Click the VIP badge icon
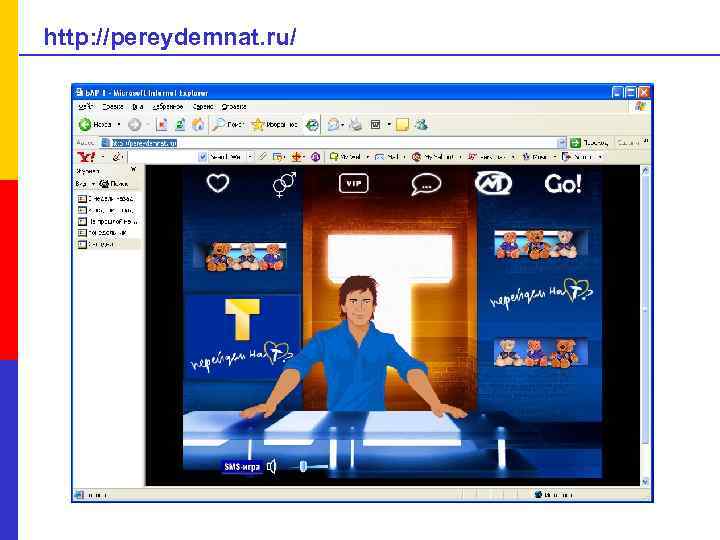The image size is (720, 540). click(x=354, y=184)
